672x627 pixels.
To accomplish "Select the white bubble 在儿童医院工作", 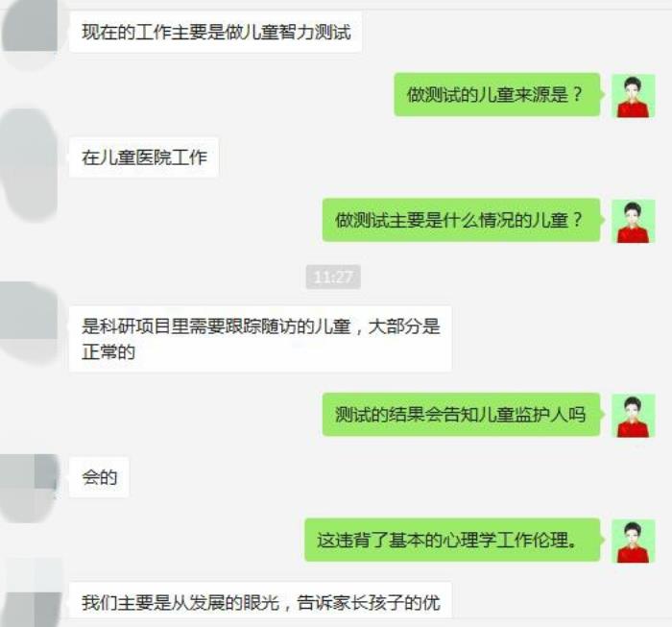I will [144, 157].
